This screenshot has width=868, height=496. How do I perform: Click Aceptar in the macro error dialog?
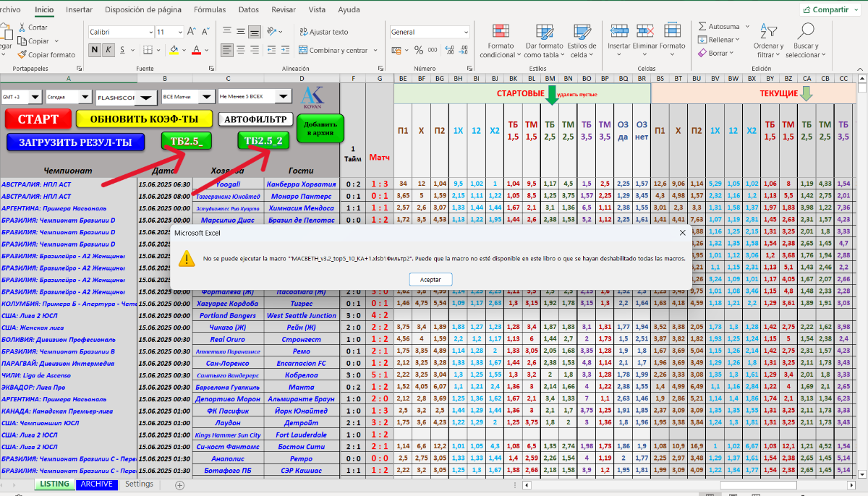point(431,279)
